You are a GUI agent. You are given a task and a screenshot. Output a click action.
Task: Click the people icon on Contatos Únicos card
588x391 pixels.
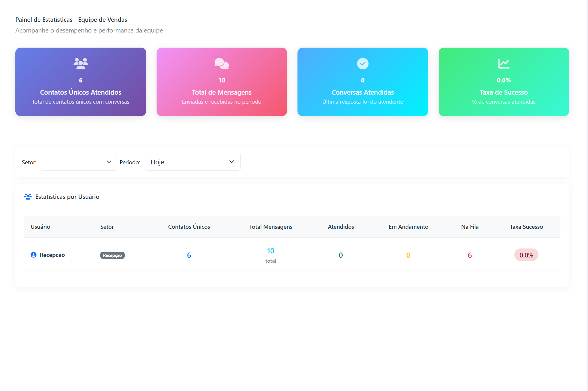[x=81, y=64]
